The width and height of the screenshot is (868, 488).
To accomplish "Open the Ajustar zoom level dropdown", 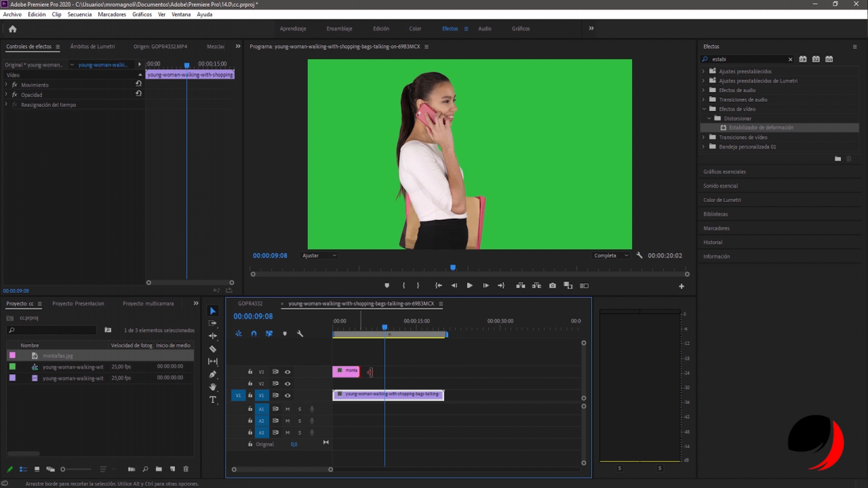I will (319, 256).
